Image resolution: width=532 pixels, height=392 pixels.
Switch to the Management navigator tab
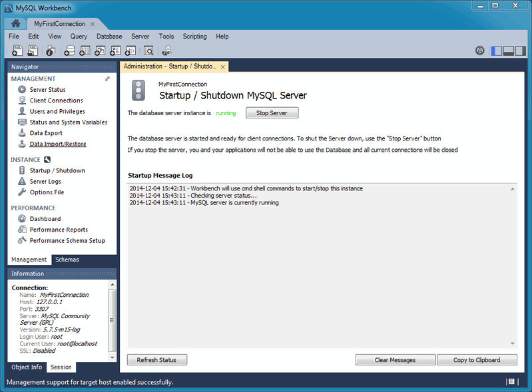coord(29,260)
